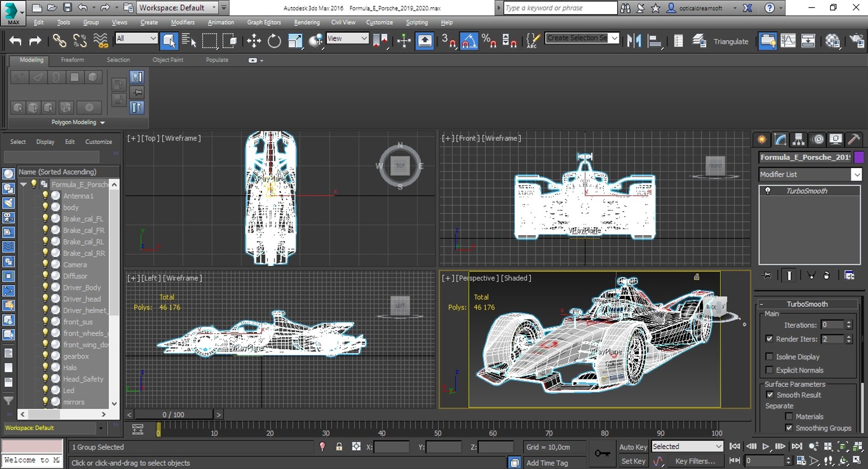Click the search keyword input field
The image size is (868, 469).
click(x=560, y=8)
